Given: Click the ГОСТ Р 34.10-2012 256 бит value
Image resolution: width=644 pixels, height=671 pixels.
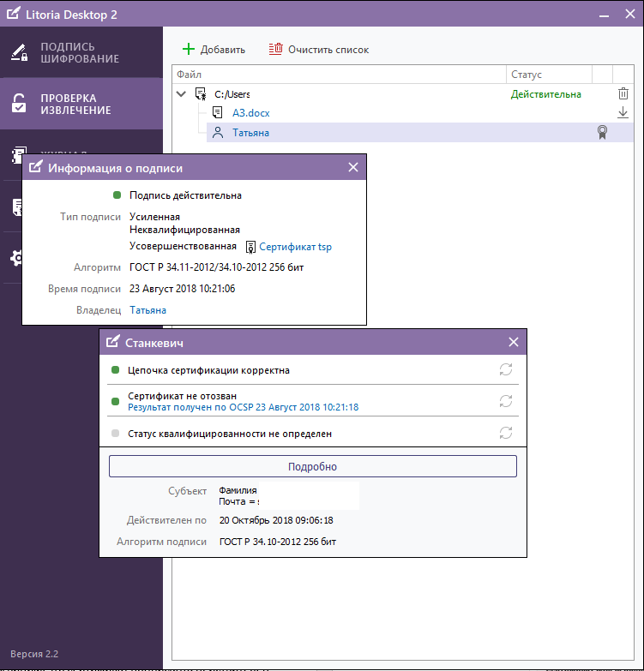Looking at the screenshot, I should click(278, 542).
